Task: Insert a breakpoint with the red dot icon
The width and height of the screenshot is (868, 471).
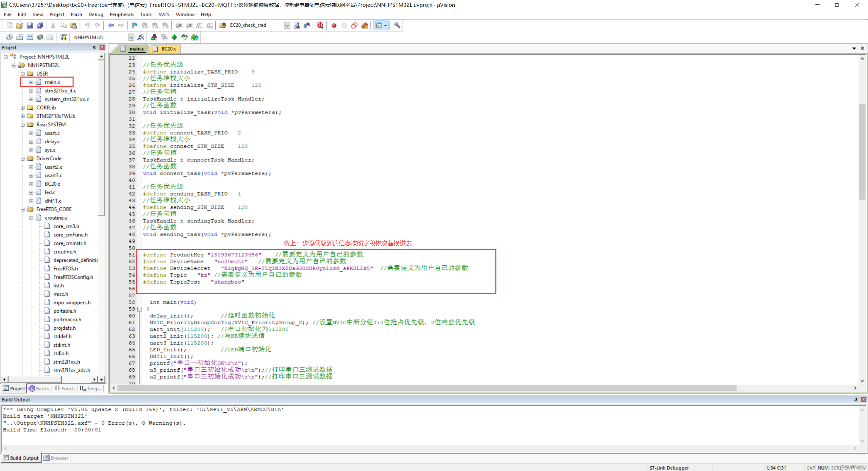Action: 334,25
